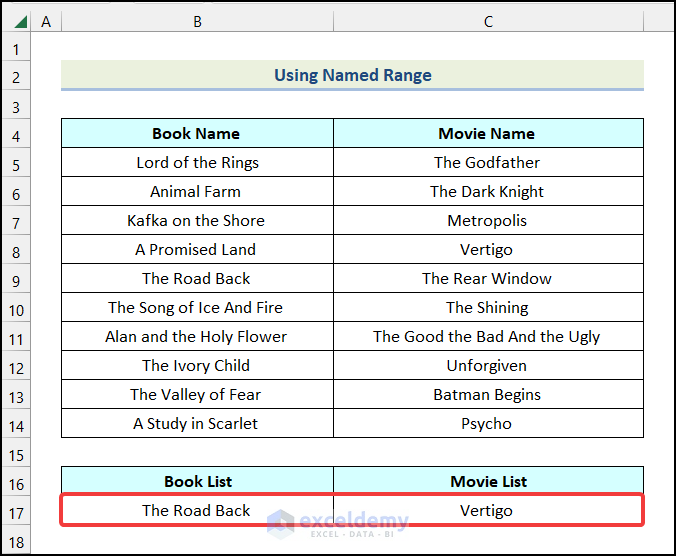Image resolution: width=676 pixels, height=556 pixels.
Task: Open the 'Movie List' cell showing Vertigo in row 17
Action: click(x=488, y=511)
